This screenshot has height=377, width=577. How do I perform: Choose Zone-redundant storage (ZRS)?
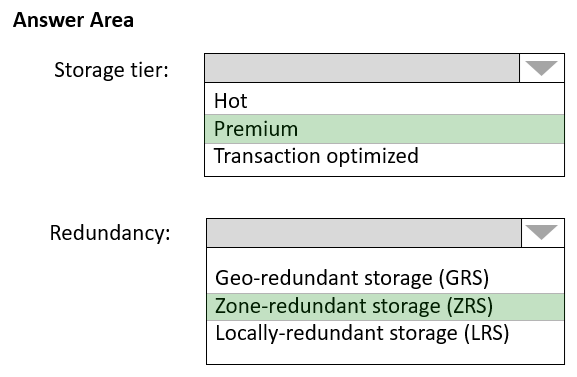click(x=385, y=307)
